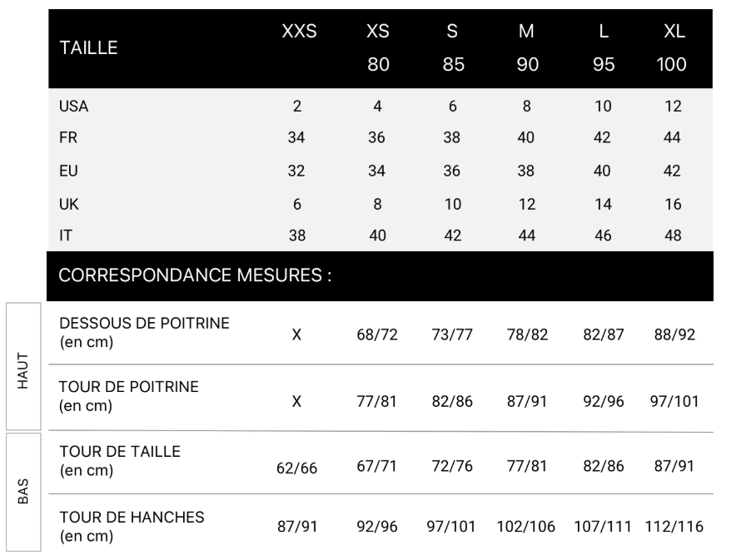The width and height of the screenshot is (751, 560).
Task: Click the IT row label
Action: point(65,235)
